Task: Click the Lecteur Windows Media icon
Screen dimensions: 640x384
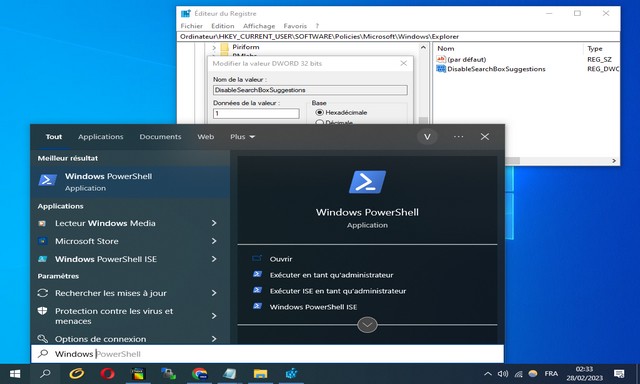Action: click(x=42, y=223)
